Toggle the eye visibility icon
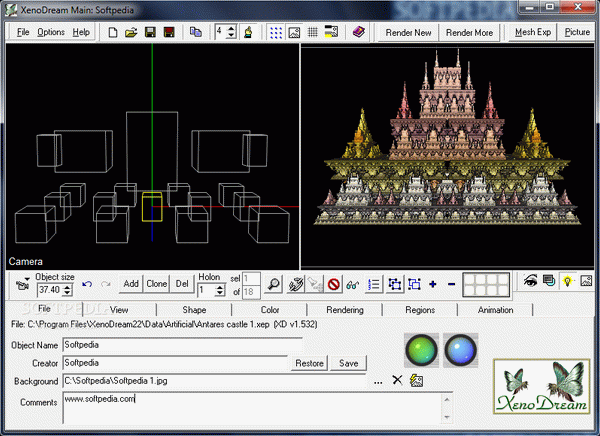This screenshot has height=436, width=600. [530, 281]
